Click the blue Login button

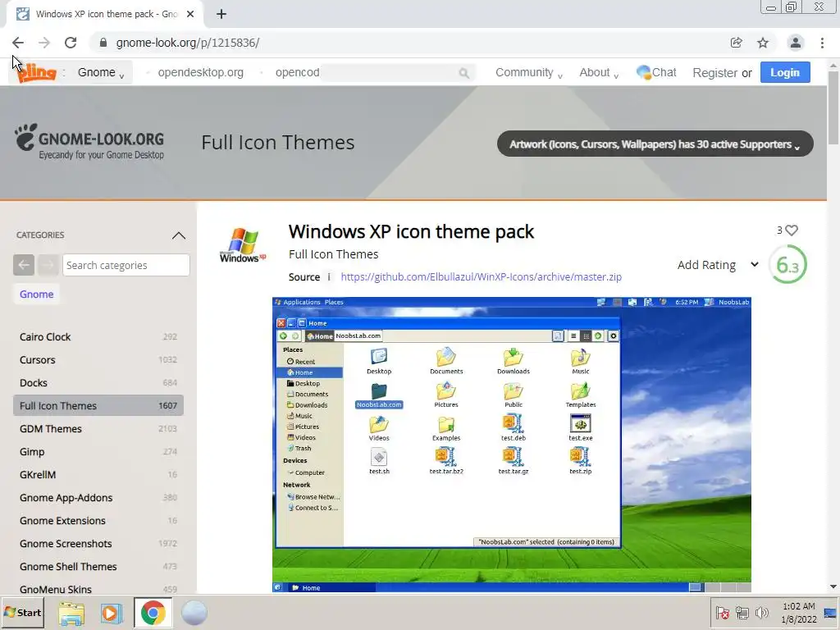coord(785,72)
